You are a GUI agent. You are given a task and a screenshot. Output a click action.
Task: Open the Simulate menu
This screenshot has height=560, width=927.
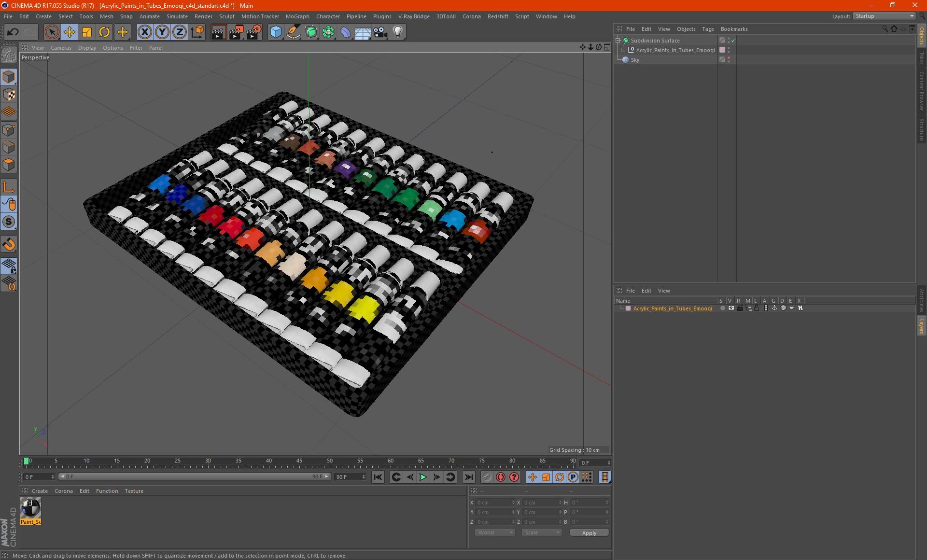(x=174, y=16)
